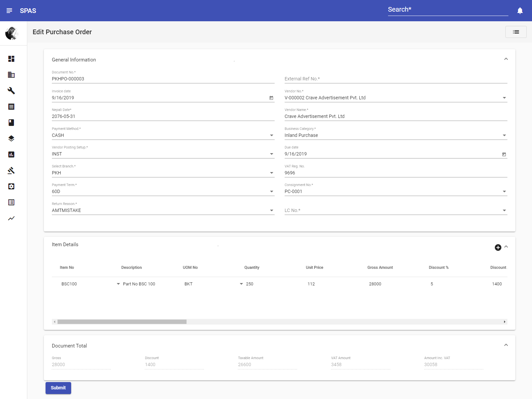
Task: Click the External Ref No. field
Action: point(396,79)
